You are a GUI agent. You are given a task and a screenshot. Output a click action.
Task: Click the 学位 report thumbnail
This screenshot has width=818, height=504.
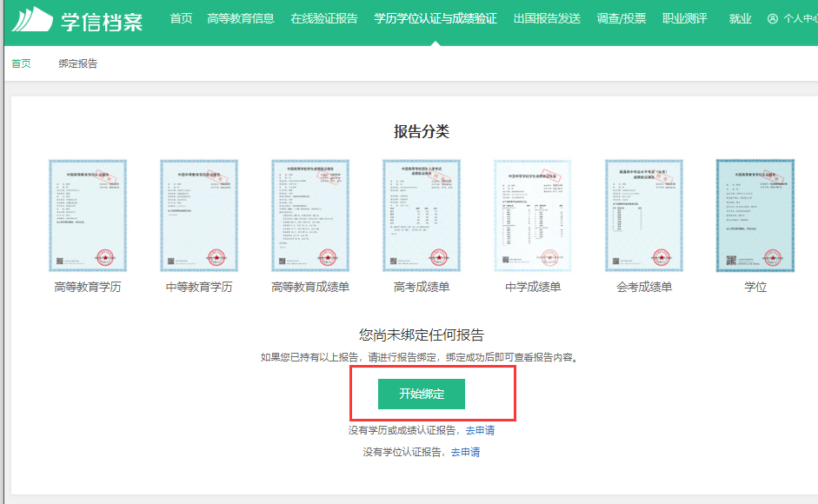755,216
